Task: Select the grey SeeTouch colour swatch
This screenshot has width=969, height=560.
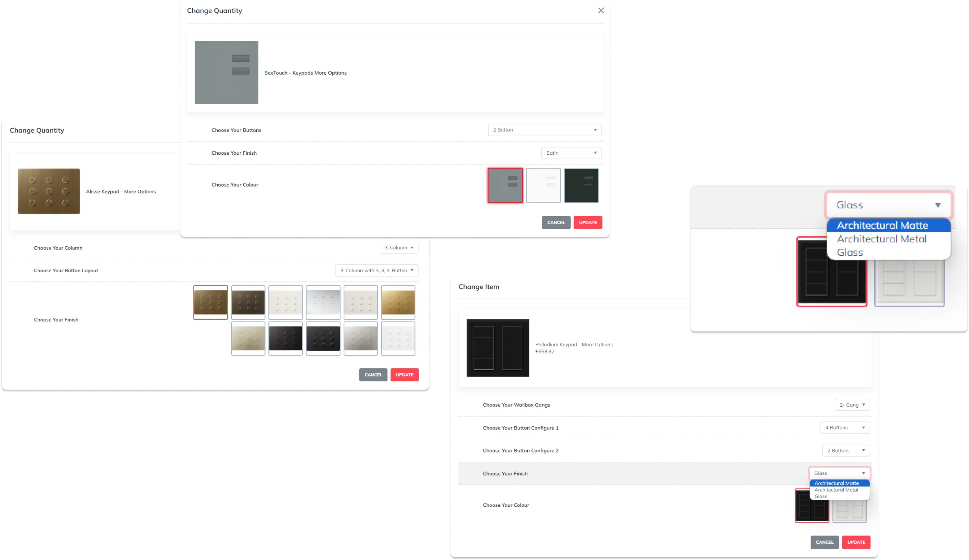Action: (x=505, y=185)
